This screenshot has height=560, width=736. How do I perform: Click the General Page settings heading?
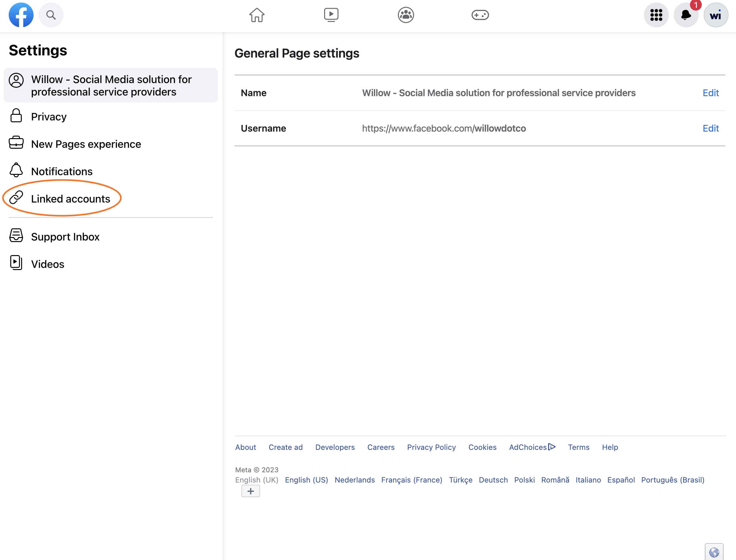297,53
